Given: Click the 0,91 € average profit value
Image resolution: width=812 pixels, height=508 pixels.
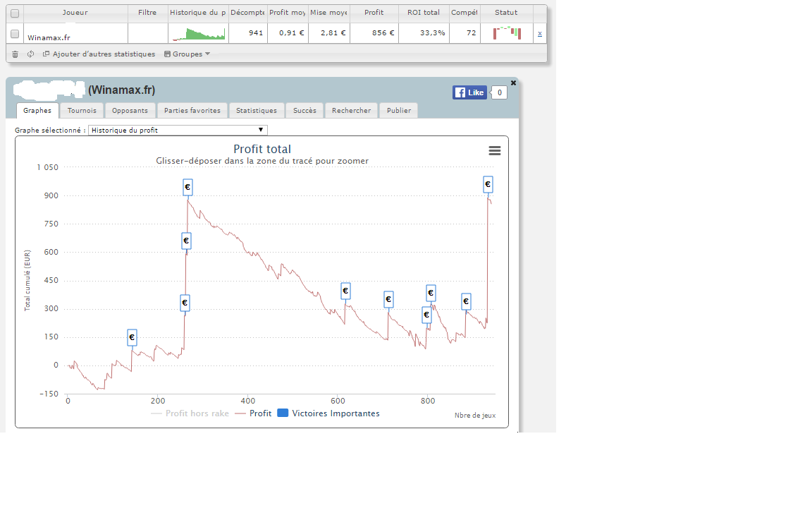Looking at the screenshot, I should pos(292,32).
